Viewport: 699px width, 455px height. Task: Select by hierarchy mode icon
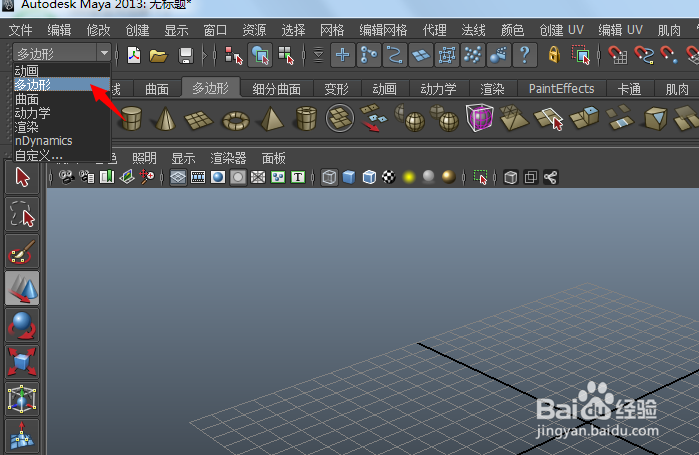click(234, 56)
